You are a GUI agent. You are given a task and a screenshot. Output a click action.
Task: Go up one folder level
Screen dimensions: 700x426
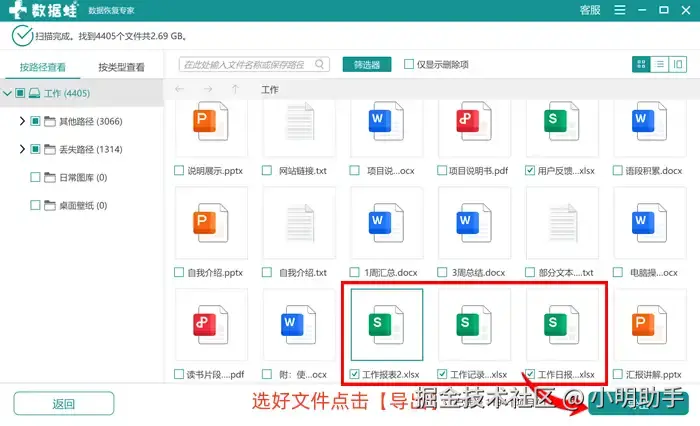[235, 89]
